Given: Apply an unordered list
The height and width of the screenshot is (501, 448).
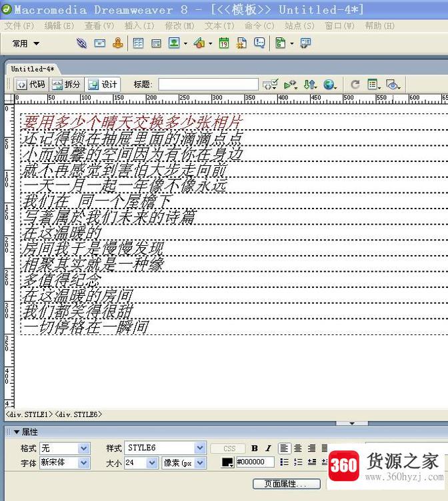Looking at the screenshot, I should click(x=284, y=462).
